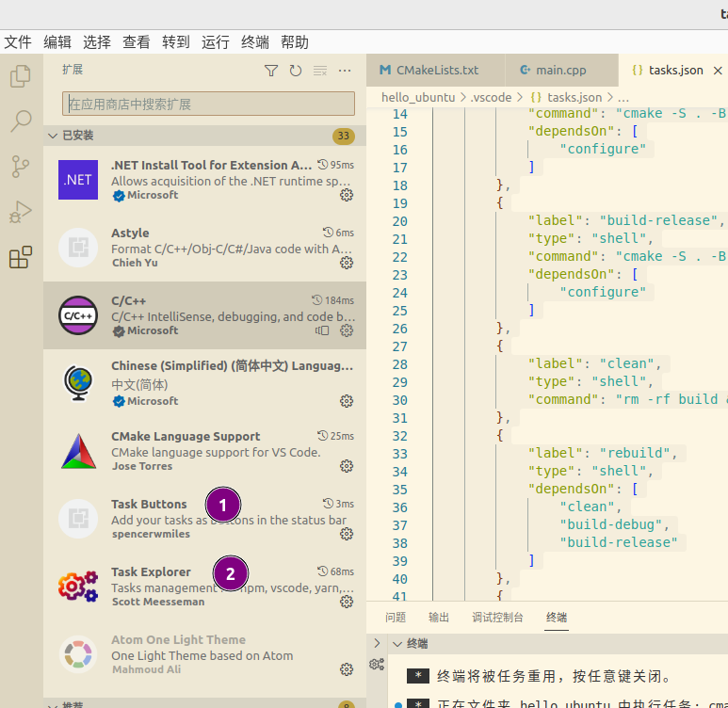Select the 终端 panel tab
This screenshot has width=728, height=708.
[557, 618]
